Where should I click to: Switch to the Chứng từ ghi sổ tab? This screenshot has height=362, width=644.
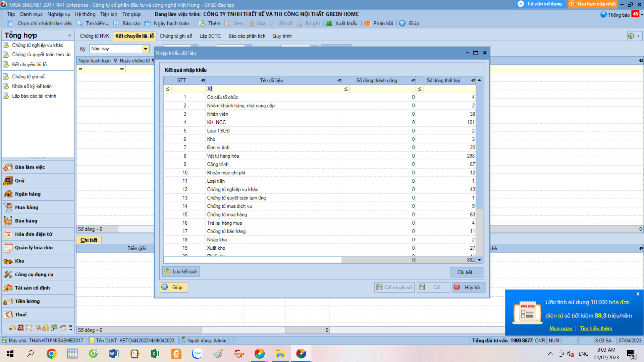click(x=176, y=36)
